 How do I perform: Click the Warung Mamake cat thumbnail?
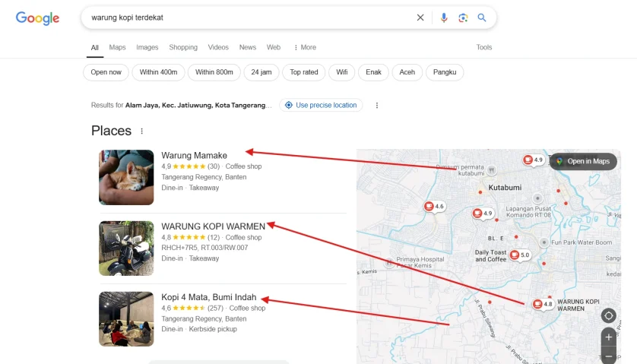coord(126,177)
